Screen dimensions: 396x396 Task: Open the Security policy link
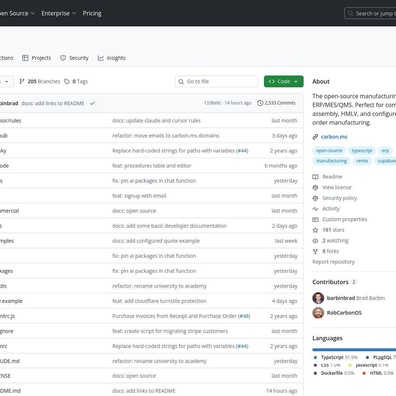click(x=339, y=198)
